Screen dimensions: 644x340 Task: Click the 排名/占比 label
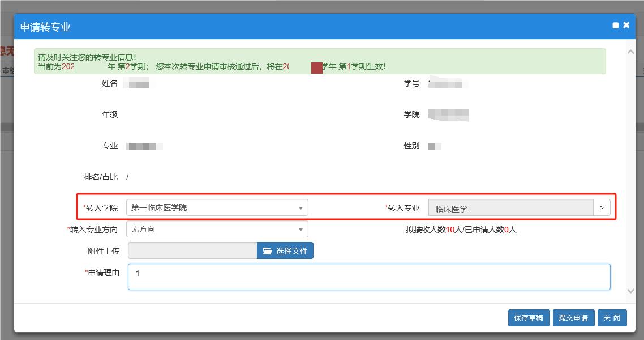[x=101, y=177]
